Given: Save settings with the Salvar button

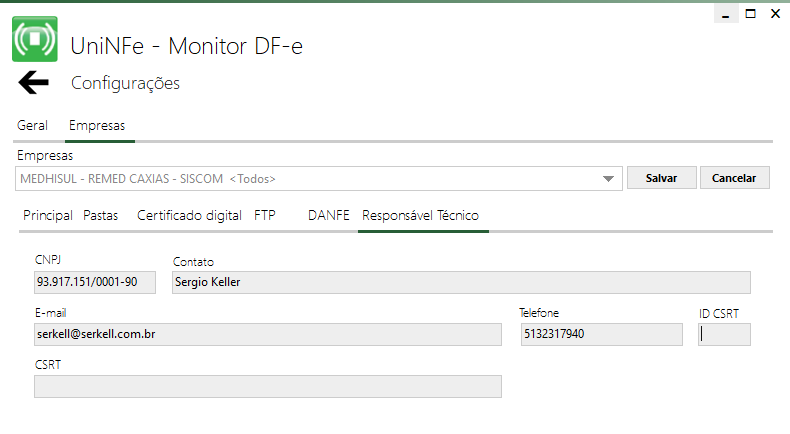Looking at the screenshot, I should pos(662,178).
